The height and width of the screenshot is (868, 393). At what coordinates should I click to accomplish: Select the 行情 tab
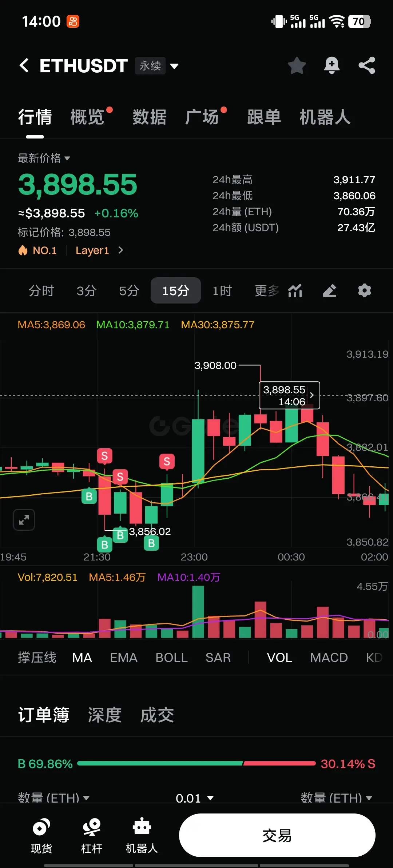35,117
